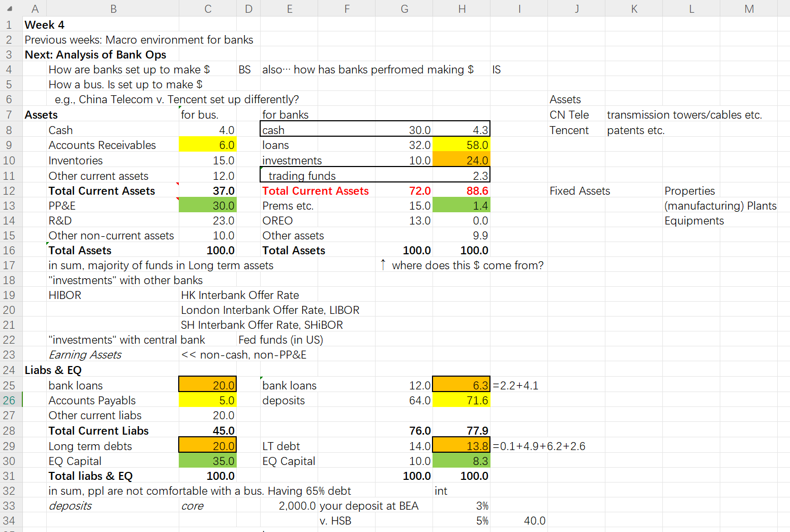Select the 'Liabs & EQ' heading cell
The width and height of the screenshot is (790, 532).
click(53, 370)
